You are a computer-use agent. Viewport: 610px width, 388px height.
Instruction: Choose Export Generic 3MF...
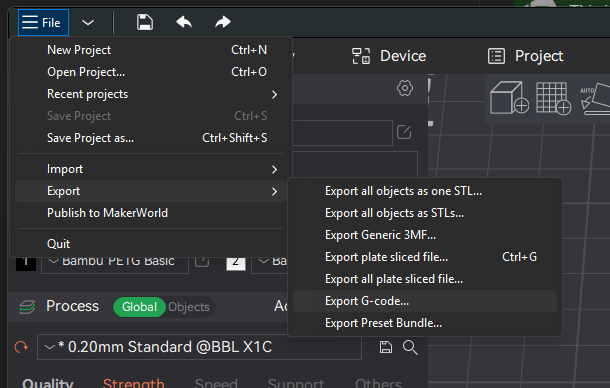tap(425, 235)
